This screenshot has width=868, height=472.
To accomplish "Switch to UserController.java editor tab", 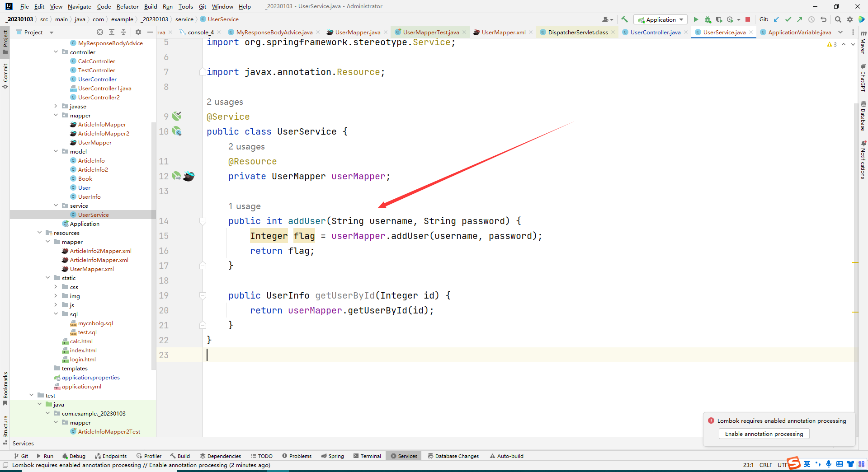I will coord(655,32).
